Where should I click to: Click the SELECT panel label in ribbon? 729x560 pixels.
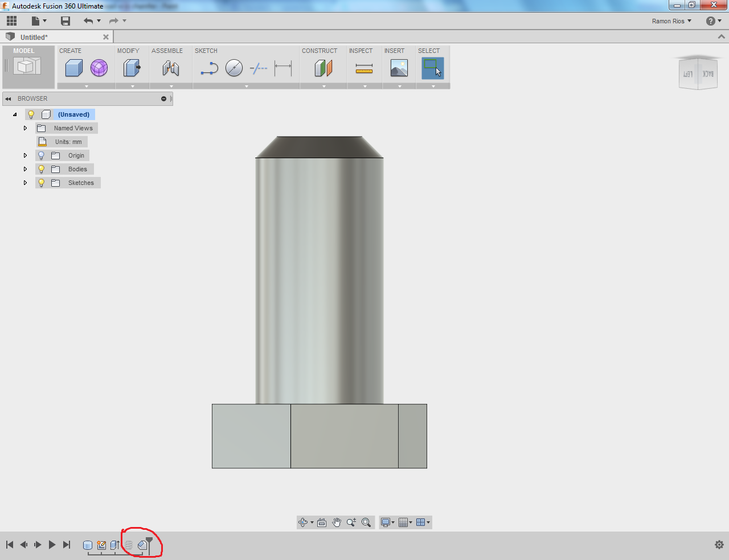click(429, 51)
